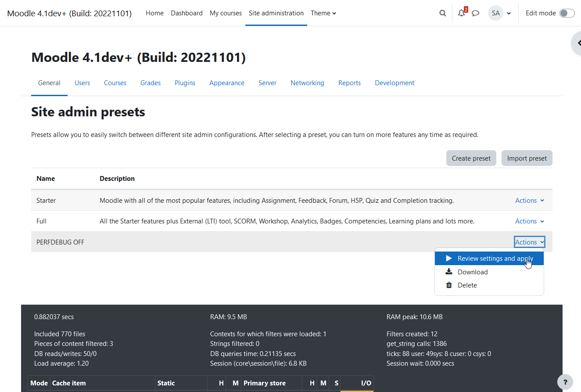Toggle the Edit mode switch
Screen dimensions: 581x392
[x=567, y=13]
